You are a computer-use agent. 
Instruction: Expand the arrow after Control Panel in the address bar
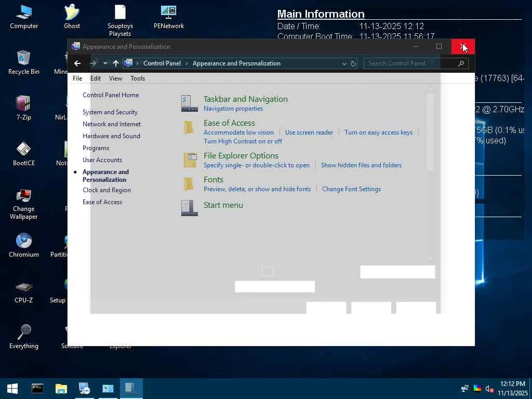click(x=187, y=63)
